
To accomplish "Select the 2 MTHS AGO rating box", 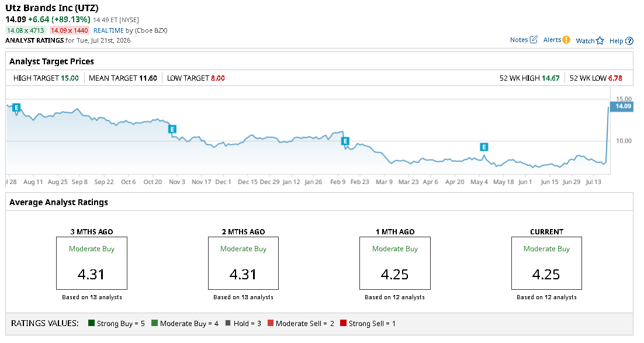I will tap(243, 264).
